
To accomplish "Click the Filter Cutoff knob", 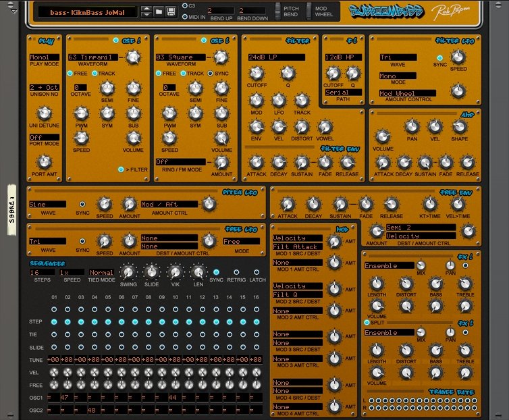I will pos(257,74).
